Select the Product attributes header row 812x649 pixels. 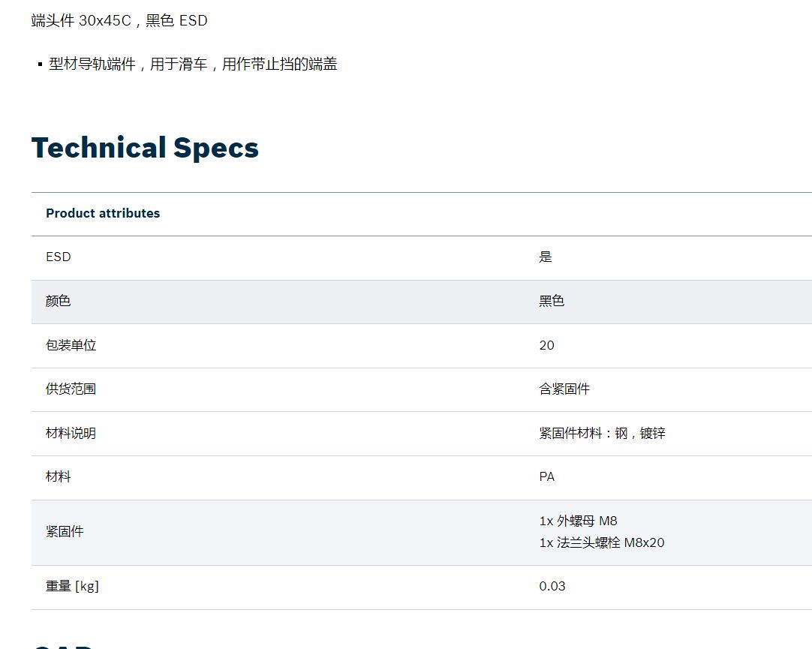(422, 214)
